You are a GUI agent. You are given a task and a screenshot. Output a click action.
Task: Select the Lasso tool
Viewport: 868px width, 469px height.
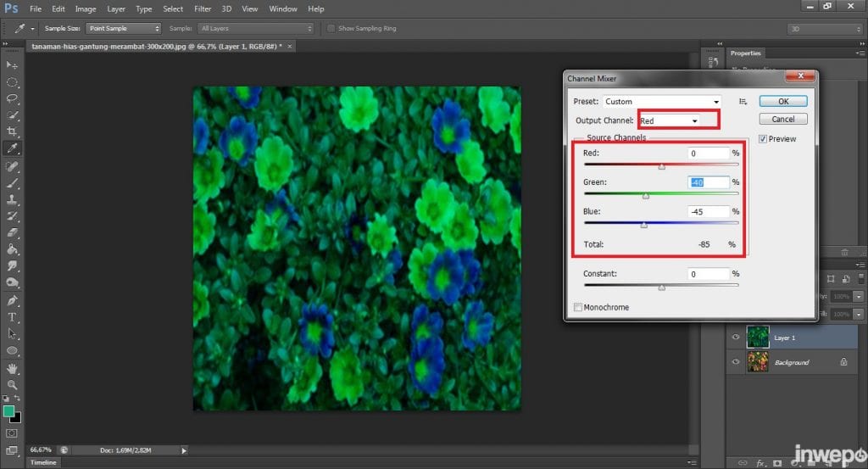tap(13, 98)
